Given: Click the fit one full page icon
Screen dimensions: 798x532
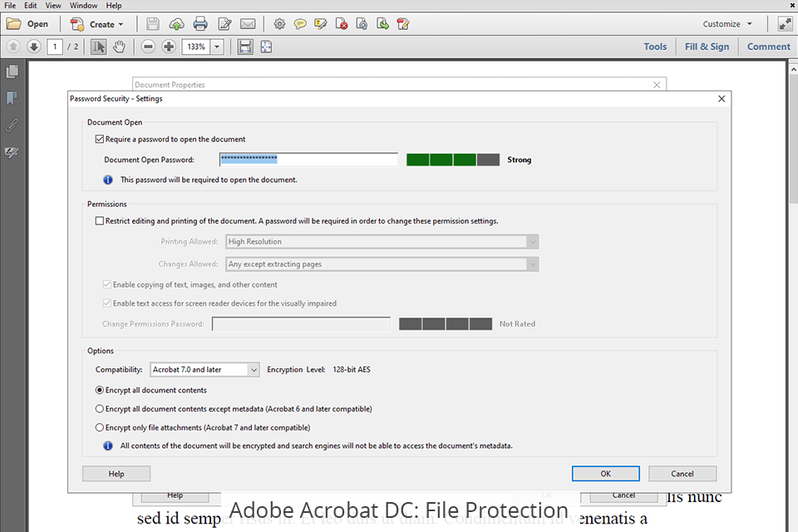Looking at the screenshot, I should (266, 47).
